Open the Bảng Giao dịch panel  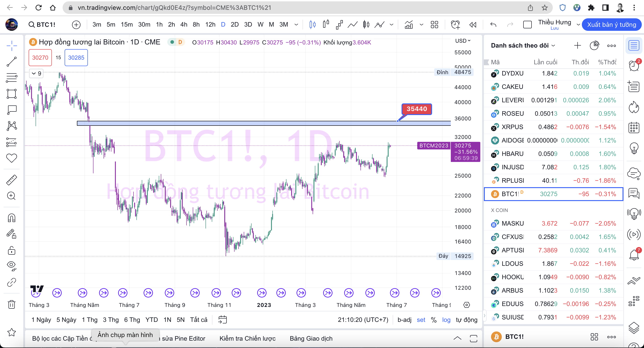[x=311, y=339]
